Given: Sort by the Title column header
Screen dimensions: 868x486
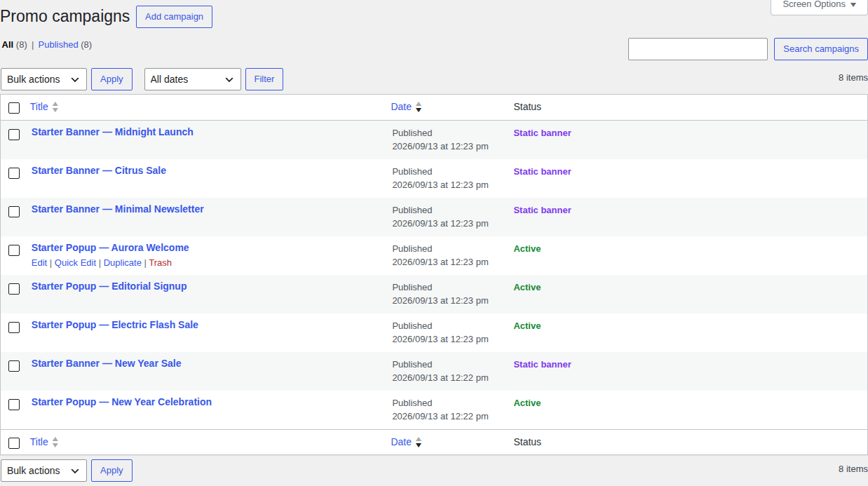Looking at the screenshot, I should pyautogui.click(x=39, y=107).
